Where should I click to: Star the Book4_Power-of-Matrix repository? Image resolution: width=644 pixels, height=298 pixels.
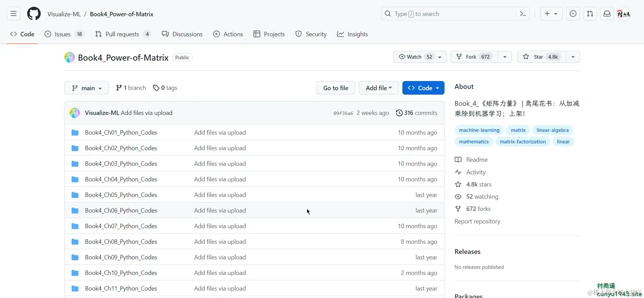(541, 57)
